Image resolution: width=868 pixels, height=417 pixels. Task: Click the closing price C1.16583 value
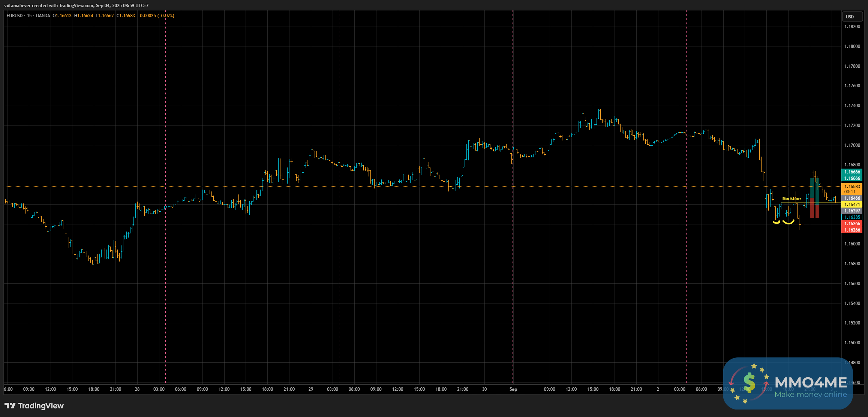126,16
